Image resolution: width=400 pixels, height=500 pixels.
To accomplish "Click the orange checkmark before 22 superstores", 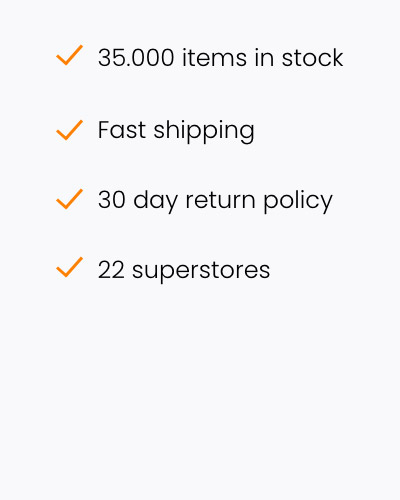I will [x=69, y=267].
